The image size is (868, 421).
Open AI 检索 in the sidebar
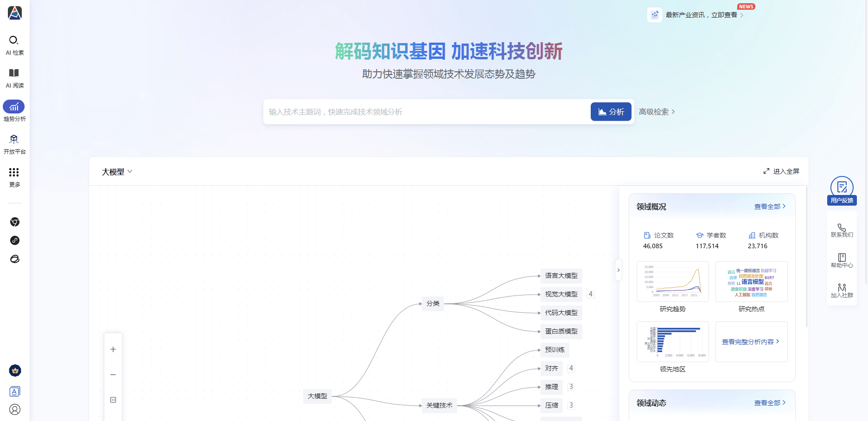14,45
